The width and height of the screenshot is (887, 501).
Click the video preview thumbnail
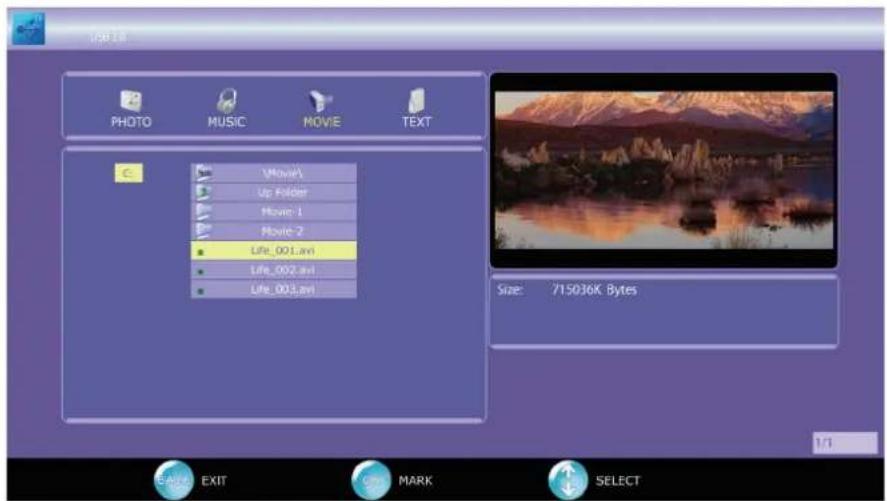[x=664, y=170]
